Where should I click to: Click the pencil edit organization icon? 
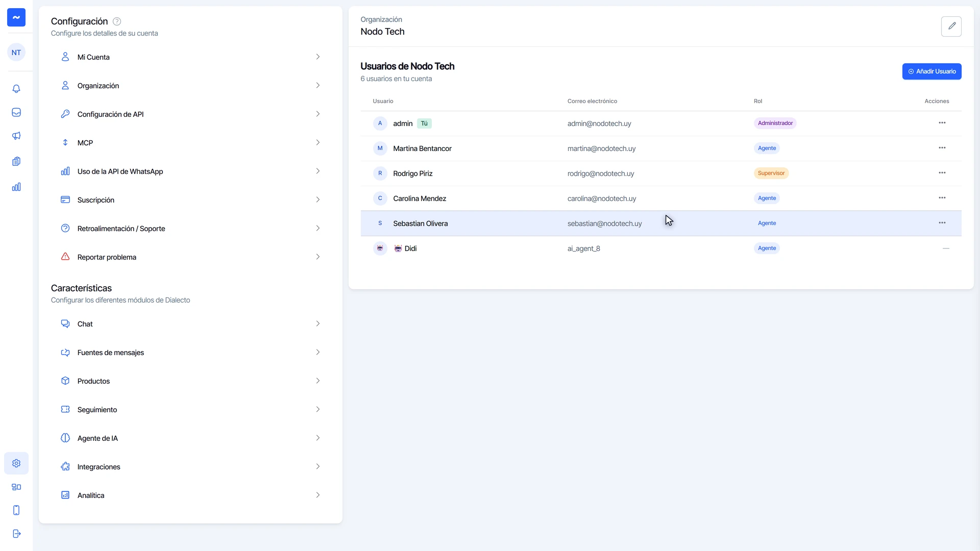[x=951, y=26]
